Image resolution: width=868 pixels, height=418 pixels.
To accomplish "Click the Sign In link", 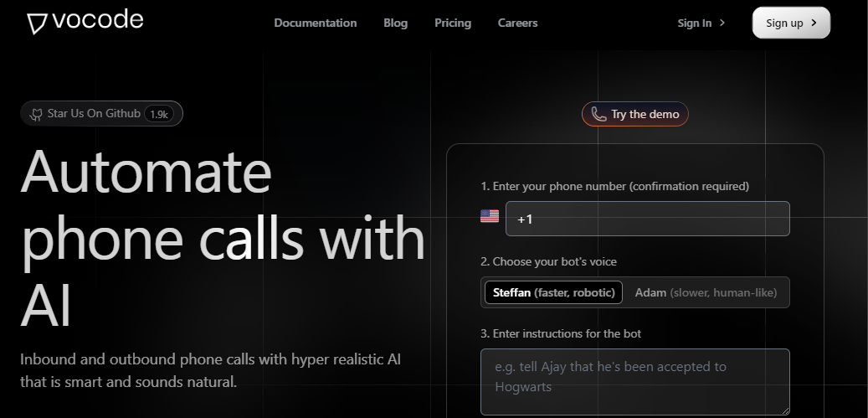I will 694,23.
